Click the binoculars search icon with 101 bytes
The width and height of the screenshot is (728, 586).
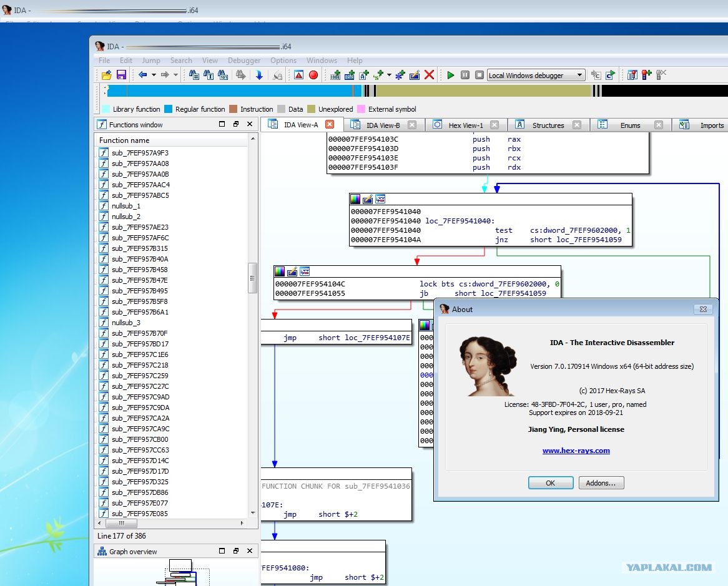[x=223, y=75]
